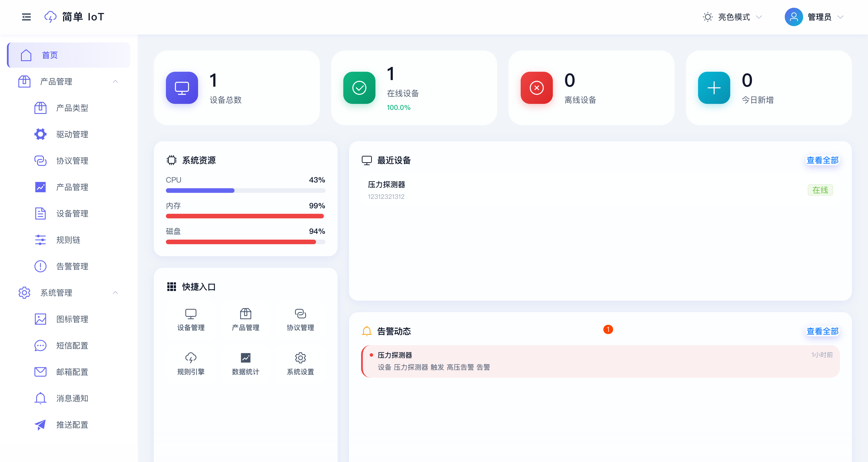This screenshot has width=868, height=462.
Task: Open 推送配置 in the sidebar
Action: point(69,425)
